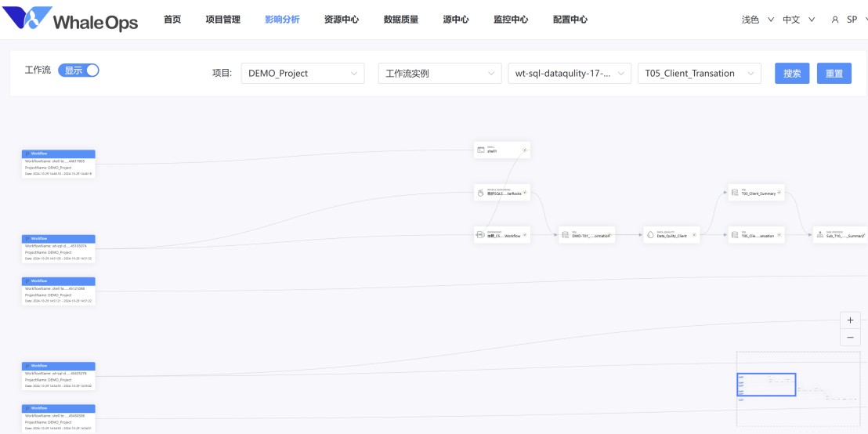This screenshot has height=434, width=868.
Task: Click the Sub_T10 sub-process node icon
Action: click(x=820, y=235)
